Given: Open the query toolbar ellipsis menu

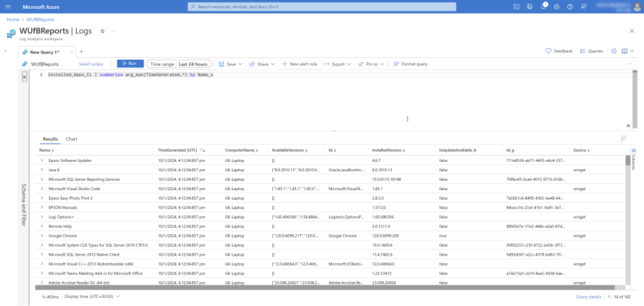Looking at the screenshot, I should click(630, 64).
